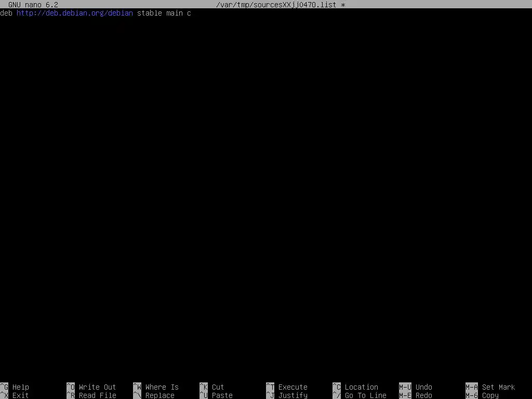The width and height of the screenshot is (532, 399).
Task: Place cursor on the word 'main'
Action: coord(175,13)
